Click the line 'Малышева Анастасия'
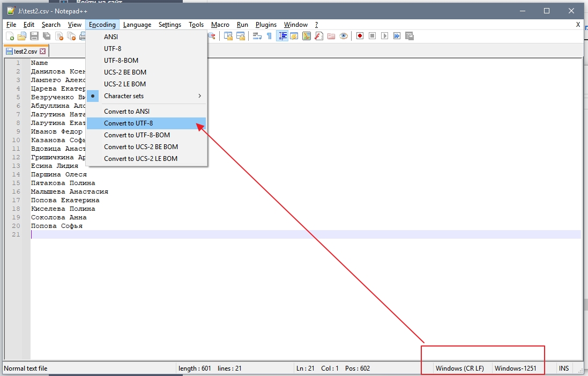The image size is (588, 376). point(69,191)
